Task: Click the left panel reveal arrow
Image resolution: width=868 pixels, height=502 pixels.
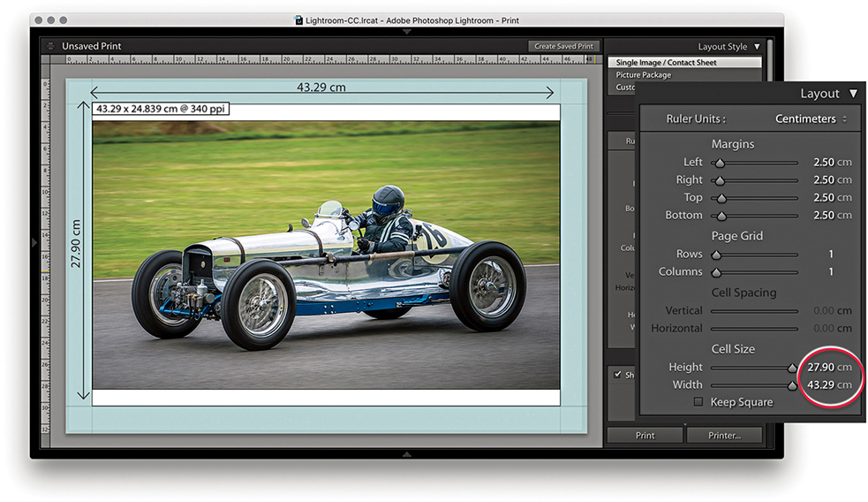Action: coord(35,241)
